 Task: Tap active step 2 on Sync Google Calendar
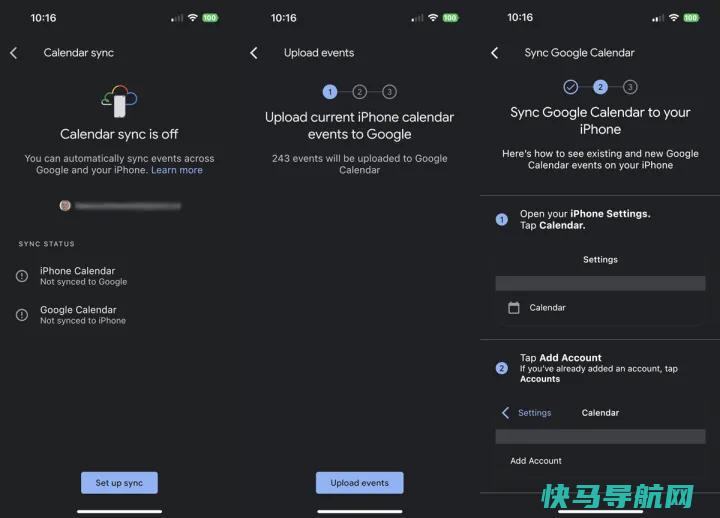coord(600,87)
